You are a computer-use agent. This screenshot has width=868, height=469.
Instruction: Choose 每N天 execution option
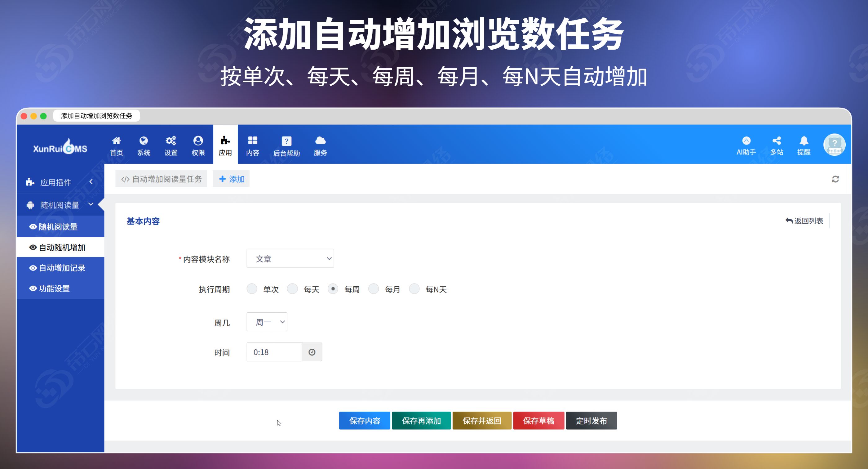pyautogui.click(x=414, y=288)
